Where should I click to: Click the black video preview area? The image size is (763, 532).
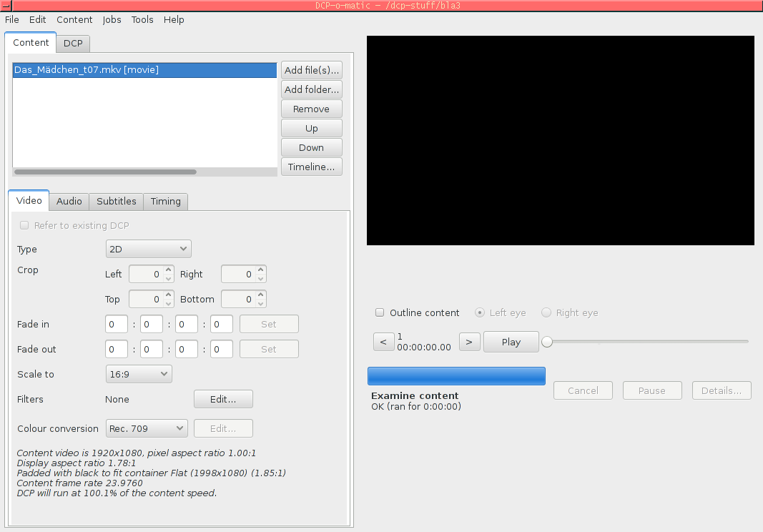561,140
